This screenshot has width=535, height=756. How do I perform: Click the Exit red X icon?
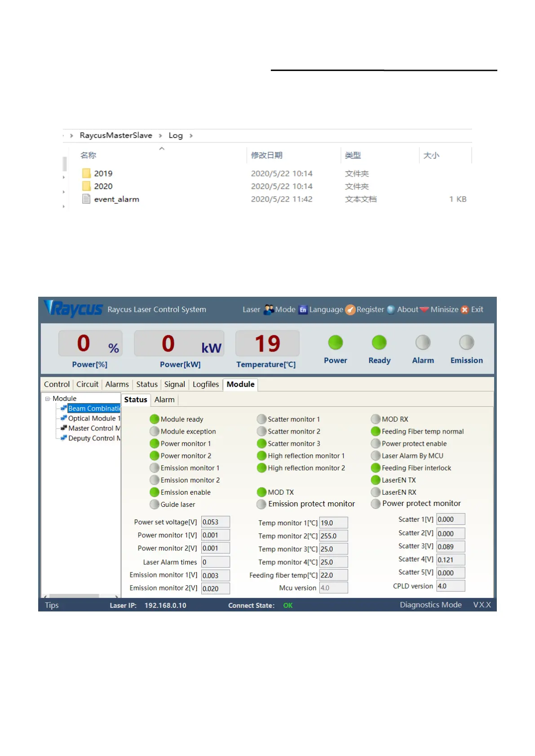(x=464, y=310)
